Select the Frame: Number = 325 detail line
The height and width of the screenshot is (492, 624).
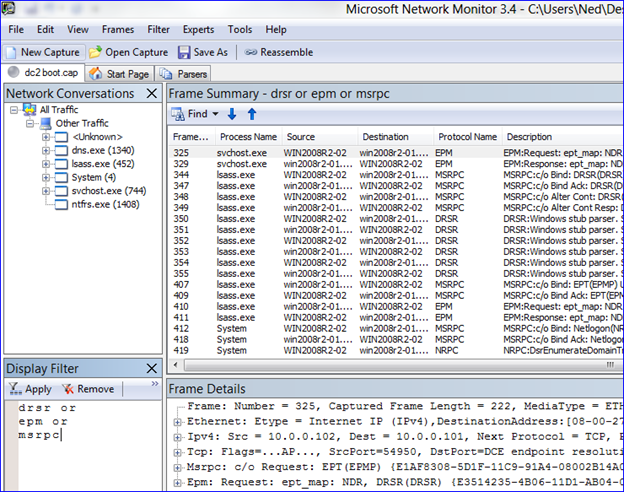tap(405, 406)
